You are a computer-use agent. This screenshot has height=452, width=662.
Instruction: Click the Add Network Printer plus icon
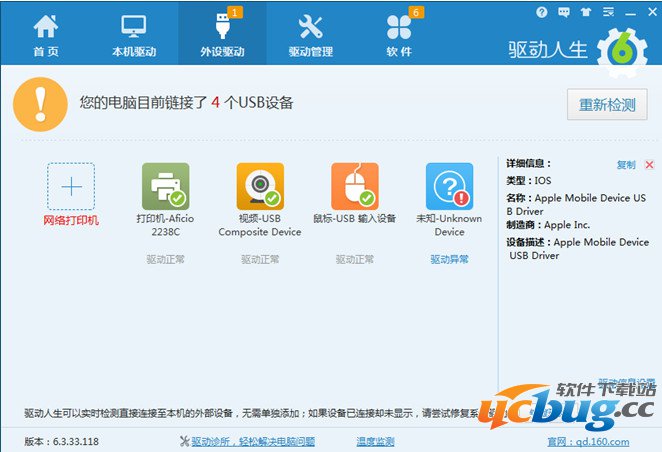(71, 186)
